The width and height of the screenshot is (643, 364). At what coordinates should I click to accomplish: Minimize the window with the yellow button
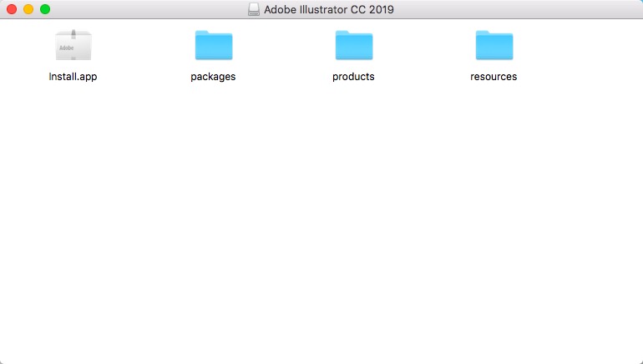pos(28,9)
